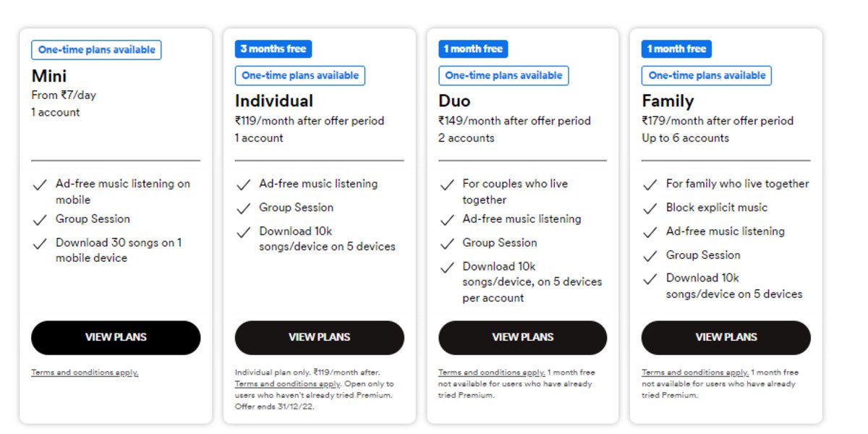868x434 pixels.
Task: Click VIEW PLANS on the Family plan
Action: click(x=726, y=337)
